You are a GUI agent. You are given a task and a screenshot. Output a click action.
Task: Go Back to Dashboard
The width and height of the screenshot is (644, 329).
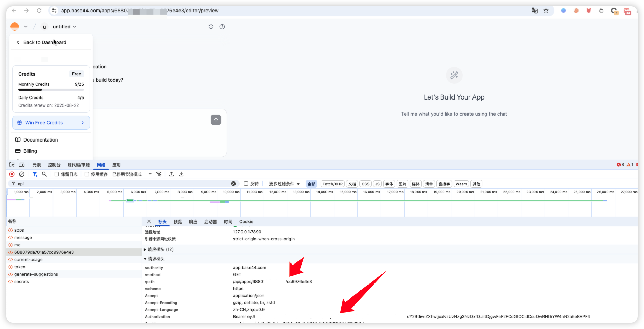tap(41, 42)
